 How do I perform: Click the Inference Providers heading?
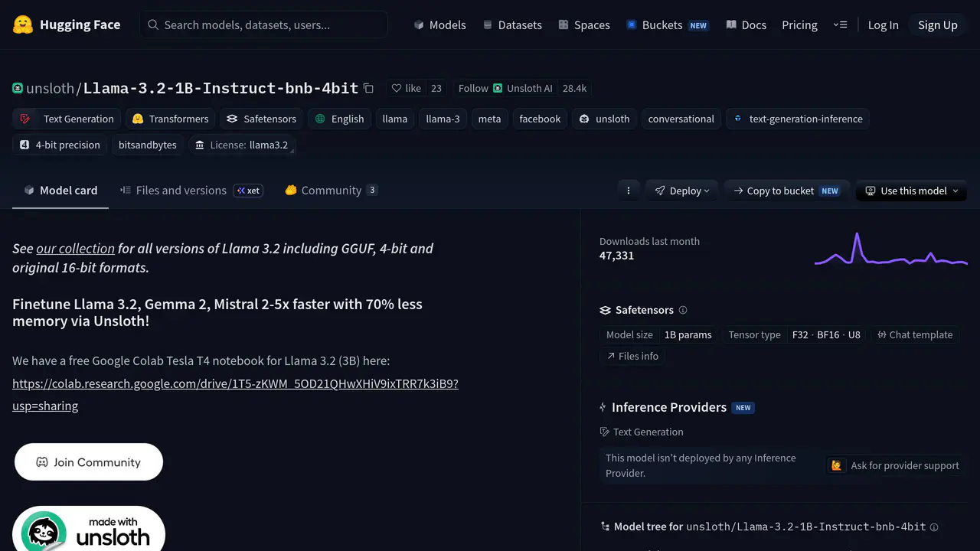pyautogui.click(x=668, y=407)
